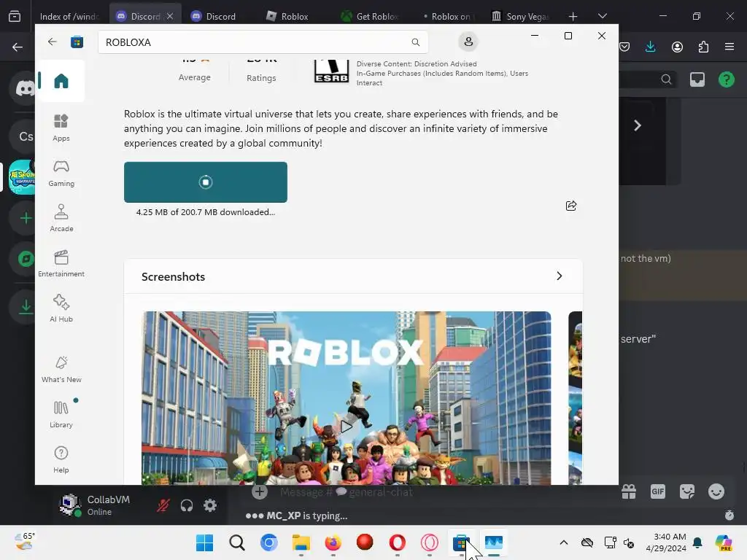Switch to the Index of /windows browser tab
This screenshot has height=560, width=747.
69,16
